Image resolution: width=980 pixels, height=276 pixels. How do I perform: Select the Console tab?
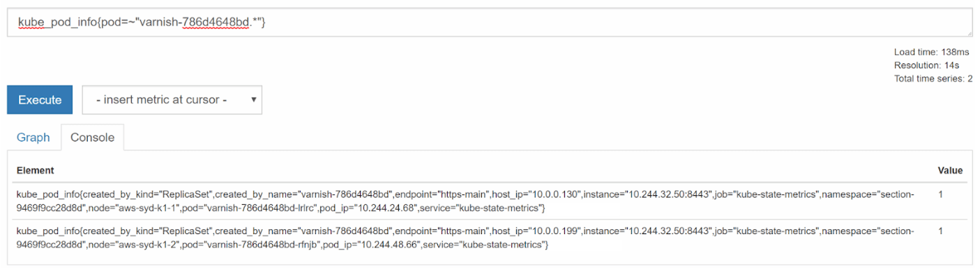pos(92,137)
